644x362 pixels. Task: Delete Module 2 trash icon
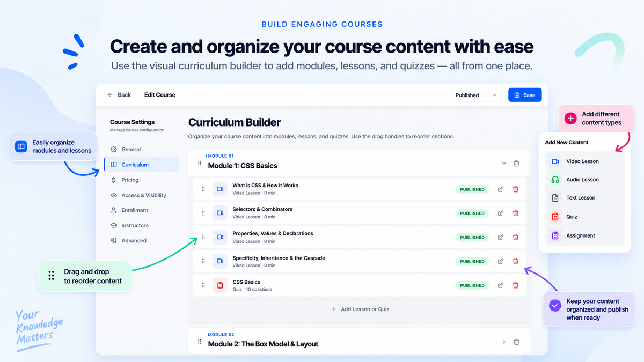click(x=516, y=342)
